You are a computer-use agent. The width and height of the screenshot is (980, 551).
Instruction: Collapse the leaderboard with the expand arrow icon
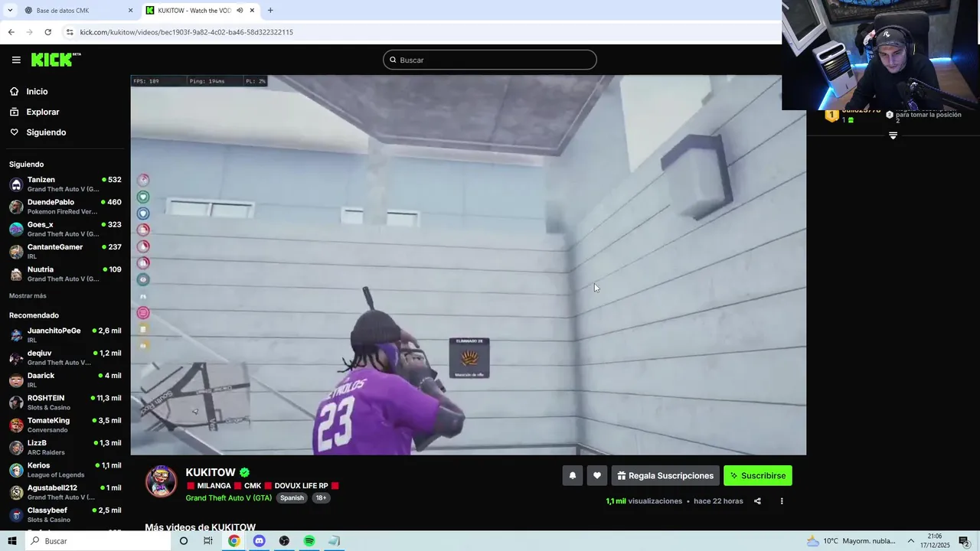pos(893,135)
